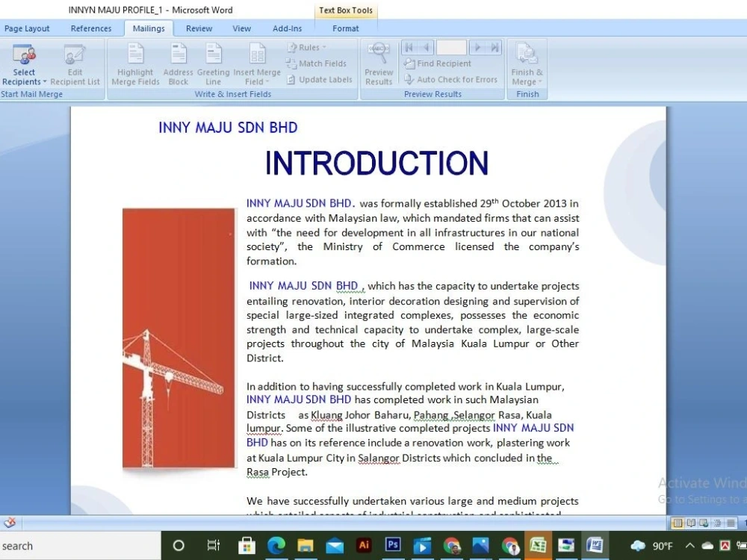Click OneDrive cloud tray icon
This screenshot has height=560, width=747.
coord(707,546)
